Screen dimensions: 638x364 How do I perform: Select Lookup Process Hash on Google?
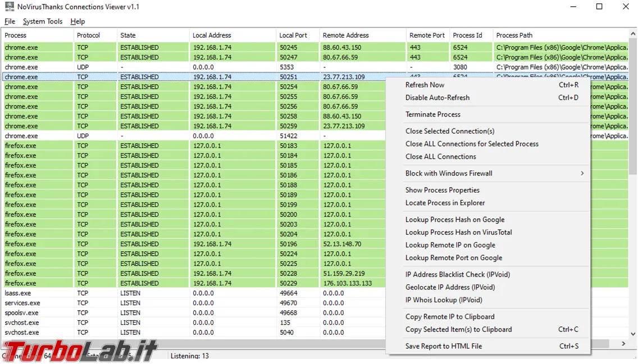[487, 220]
